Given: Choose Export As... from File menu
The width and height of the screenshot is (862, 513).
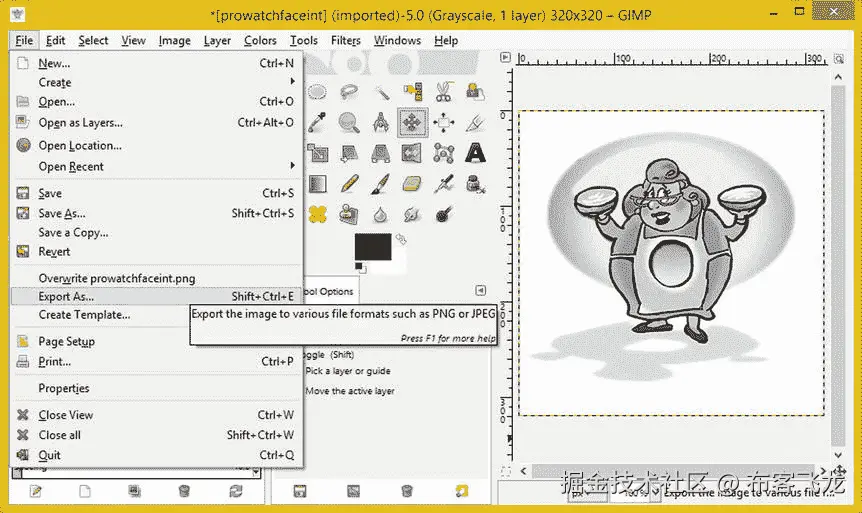Looking at the screenshot, I should 157,296.
